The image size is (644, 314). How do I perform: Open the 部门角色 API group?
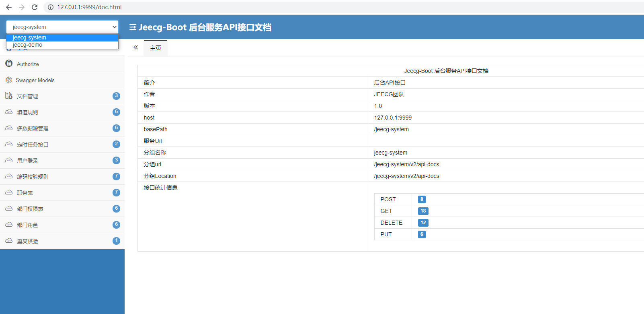coord(62,225)
